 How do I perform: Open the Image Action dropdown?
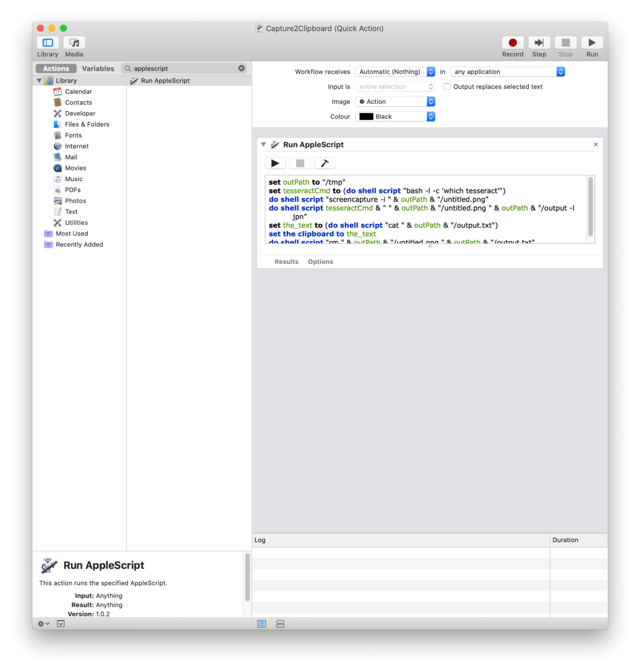coord(395,102)
